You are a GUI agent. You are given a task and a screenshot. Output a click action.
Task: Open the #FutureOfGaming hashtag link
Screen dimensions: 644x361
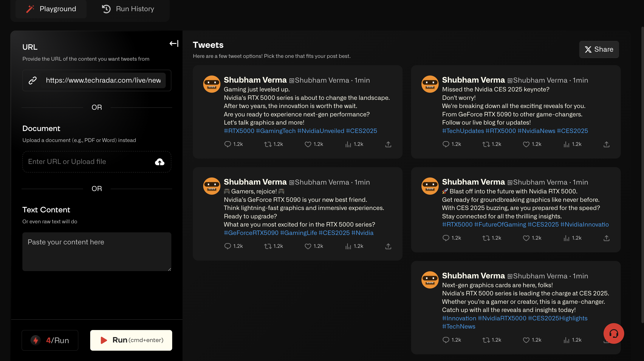[500, 225]
